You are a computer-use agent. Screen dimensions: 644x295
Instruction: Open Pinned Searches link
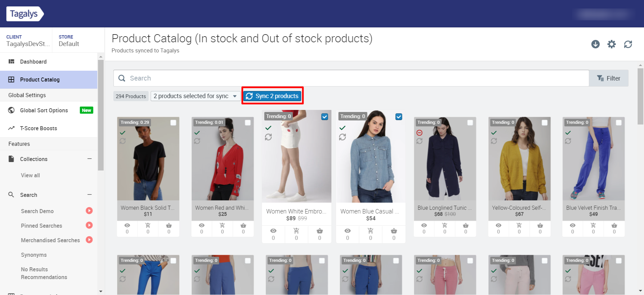click(x=42, y=226)
